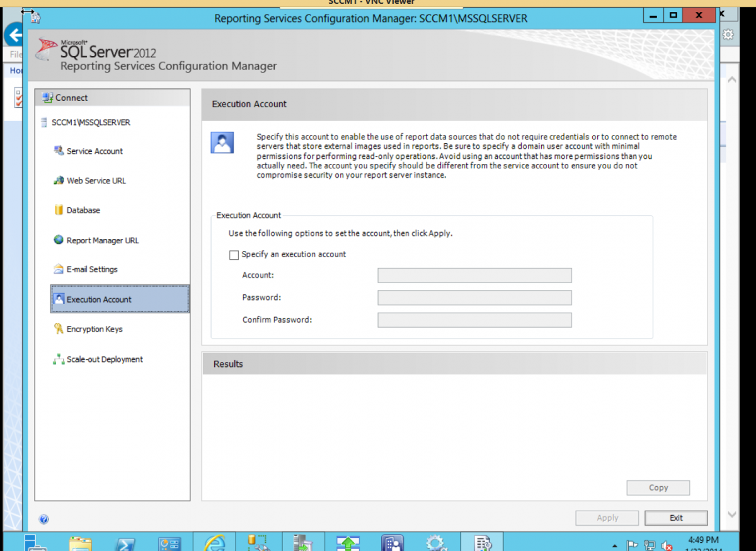Viewport: 756px width, 551px height.
Task: Click the up scroll arrow in background window
Action: (732, 80)
